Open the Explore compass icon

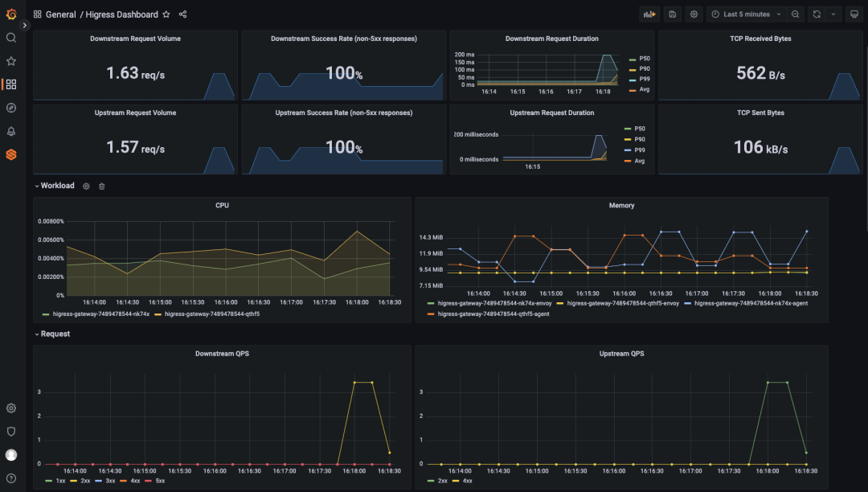point(11,108)
